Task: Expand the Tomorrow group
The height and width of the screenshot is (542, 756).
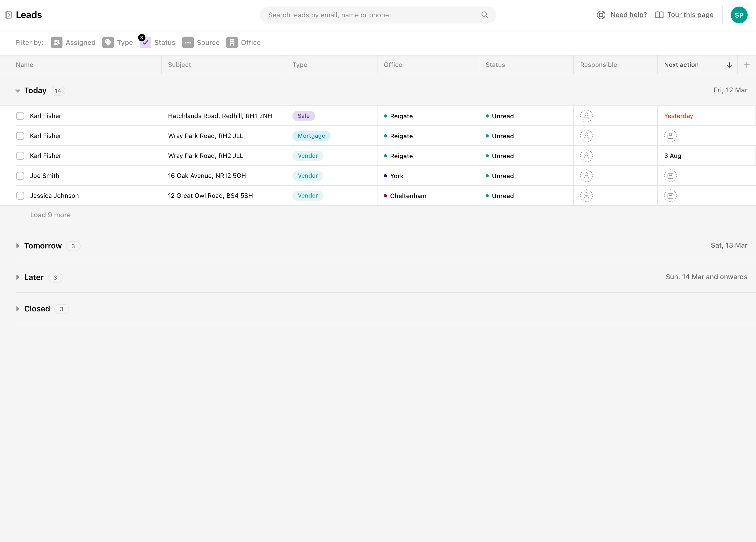Action: (18, 246)
